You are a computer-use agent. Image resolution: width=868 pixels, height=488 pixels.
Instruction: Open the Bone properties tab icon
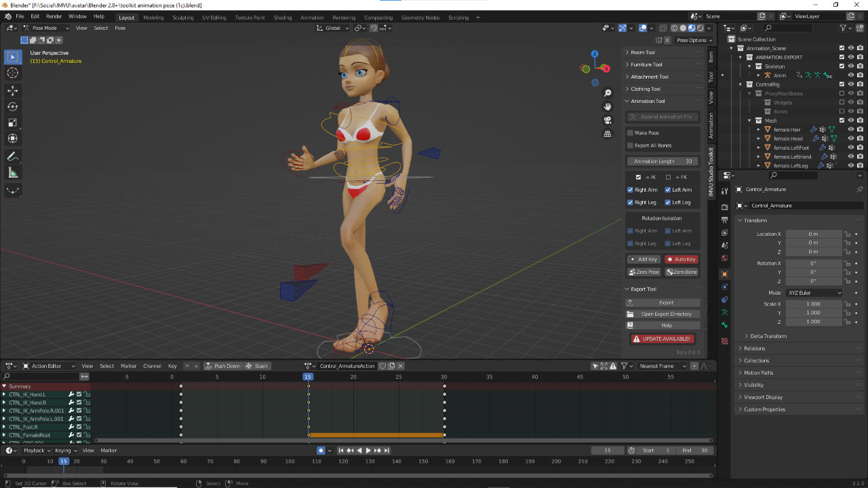click(x=724, y=325)
